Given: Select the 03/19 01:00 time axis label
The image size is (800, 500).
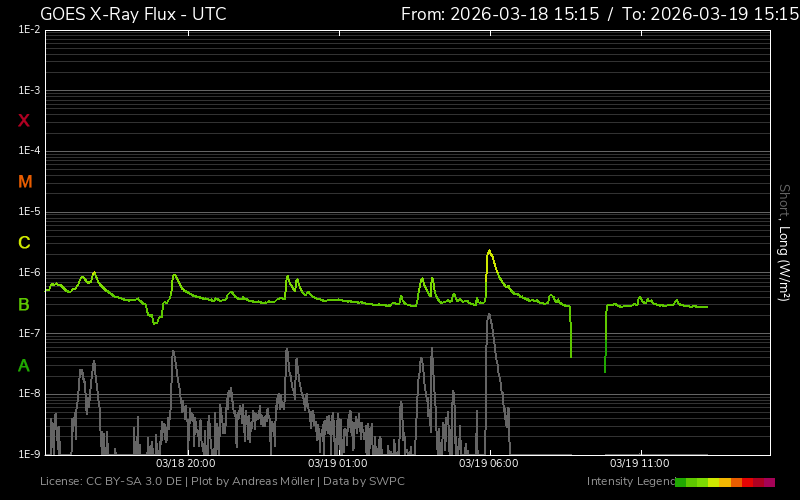Looking at the screenshot, I should (337, 464).
